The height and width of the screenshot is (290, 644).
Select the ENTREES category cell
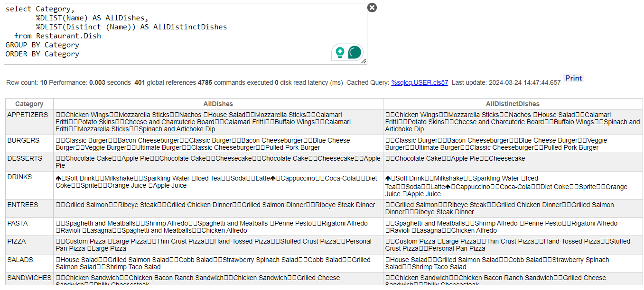(x=23, y=205)
